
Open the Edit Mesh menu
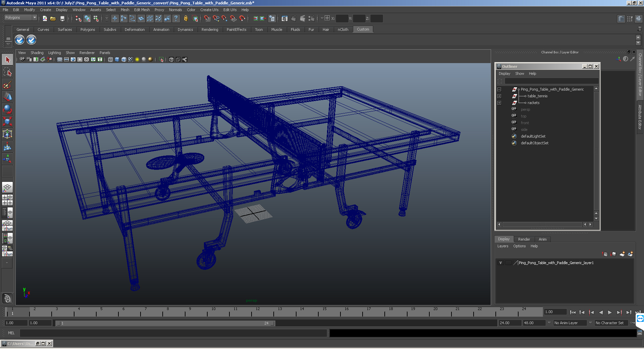[142, 10]
